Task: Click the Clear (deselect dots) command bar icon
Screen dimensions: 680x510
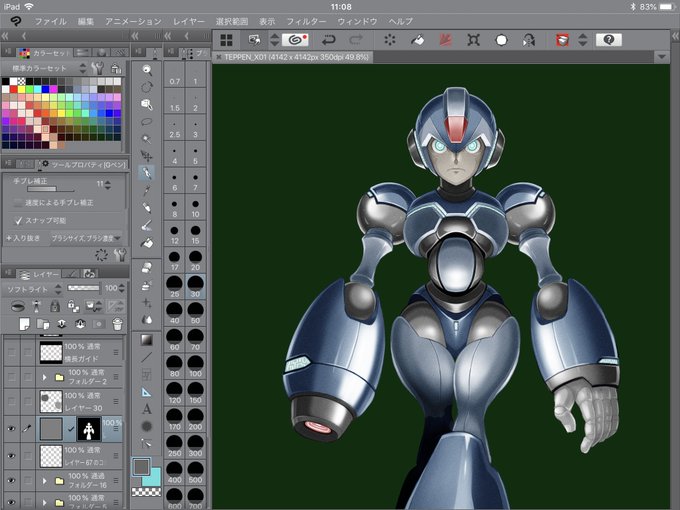Action: [x=390, y=40]
